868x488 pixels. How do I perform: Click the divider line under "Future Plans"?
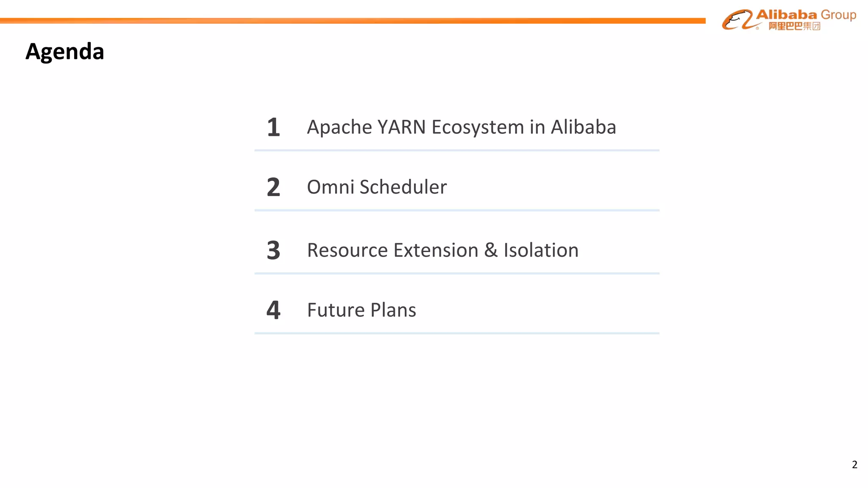click(457, 333)
